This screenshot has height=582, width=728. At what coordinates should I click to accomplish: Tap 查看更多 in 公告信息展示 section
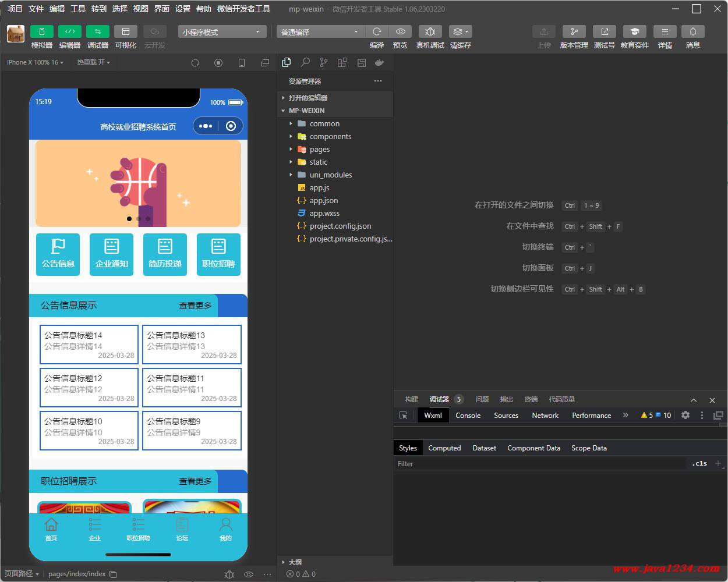tap(195, 306)
